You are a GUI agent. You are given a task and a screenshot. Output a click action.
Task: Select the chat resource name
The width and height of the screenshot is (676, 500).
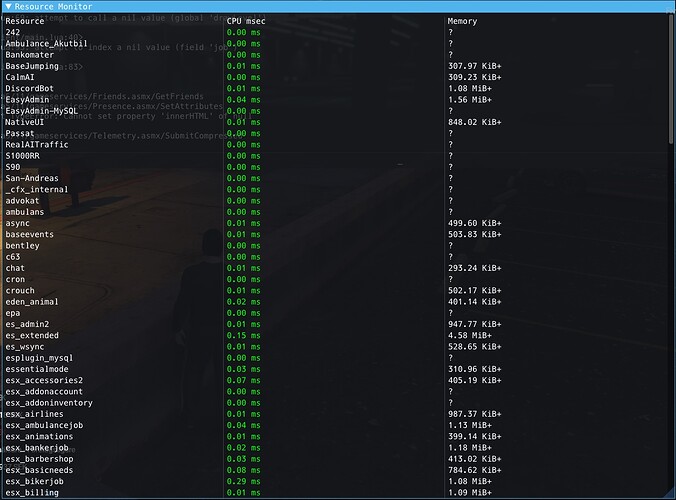(15, 268)
